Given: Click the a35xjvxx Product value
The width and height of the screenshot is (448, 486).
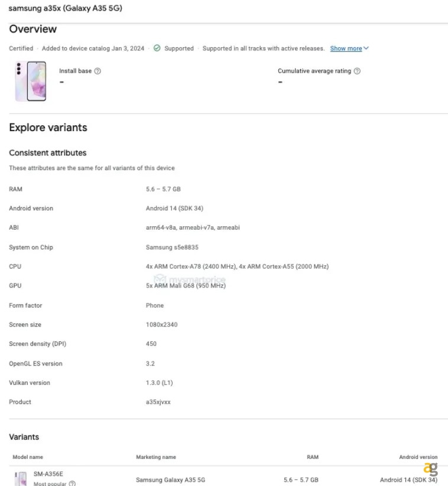Looking at the screenshot, I should tap(158, 402).
